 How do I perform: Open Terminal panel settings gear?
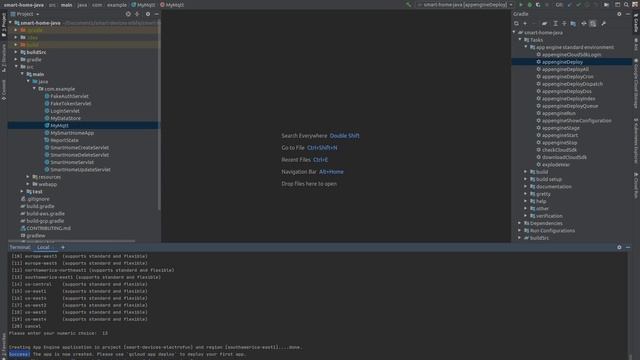pyautogui.click(x=619, y=247)
